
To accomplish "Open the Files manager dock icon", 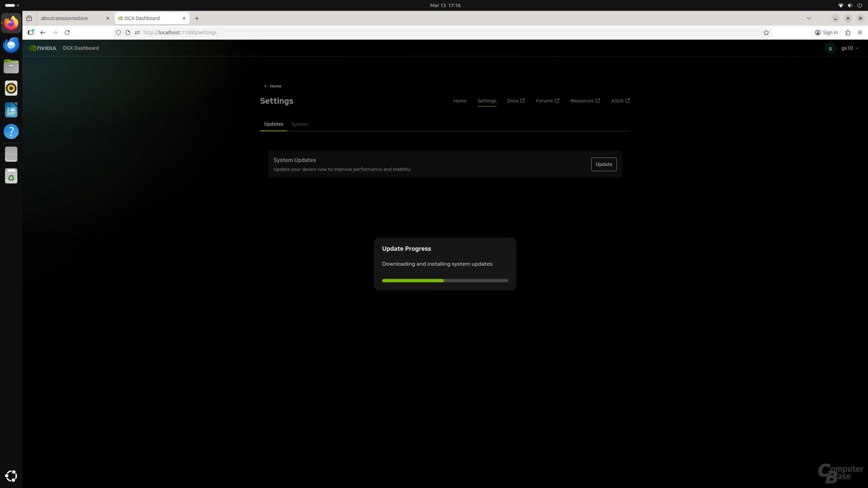I will click(x=11, y=66).
